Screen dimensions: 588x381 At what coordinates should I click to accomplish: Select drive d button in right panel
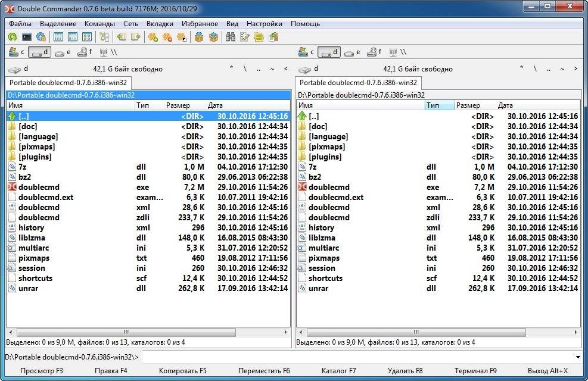click(329, 52)
